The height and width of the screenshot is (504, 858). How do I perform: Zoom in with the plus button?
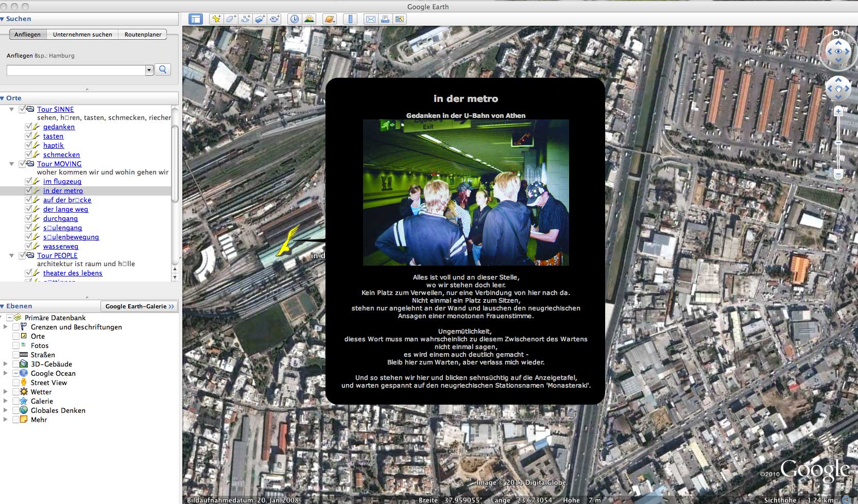point(838,111)
